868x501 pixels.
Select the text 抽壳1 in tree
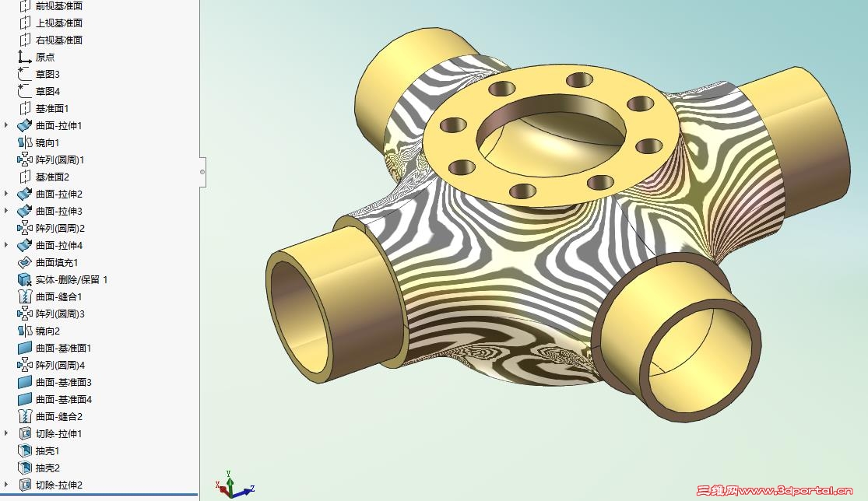coord(47,450)
